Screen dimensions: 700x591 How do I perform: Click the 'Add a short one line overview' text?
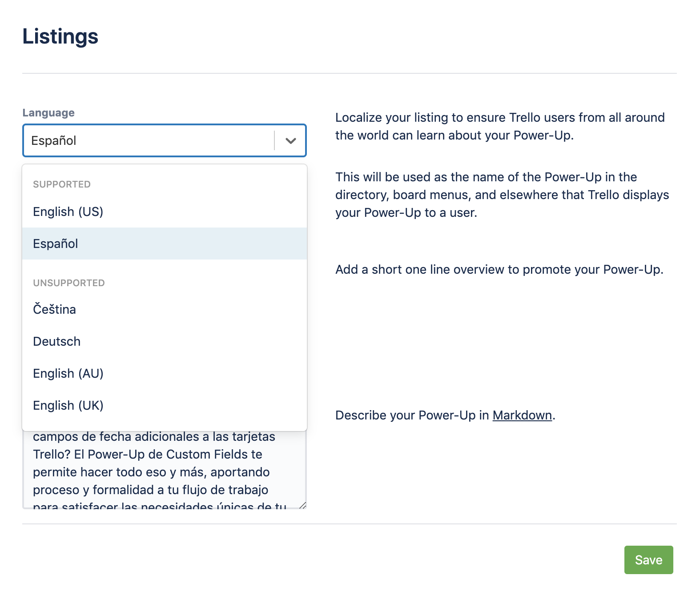(x=499, y=269)
